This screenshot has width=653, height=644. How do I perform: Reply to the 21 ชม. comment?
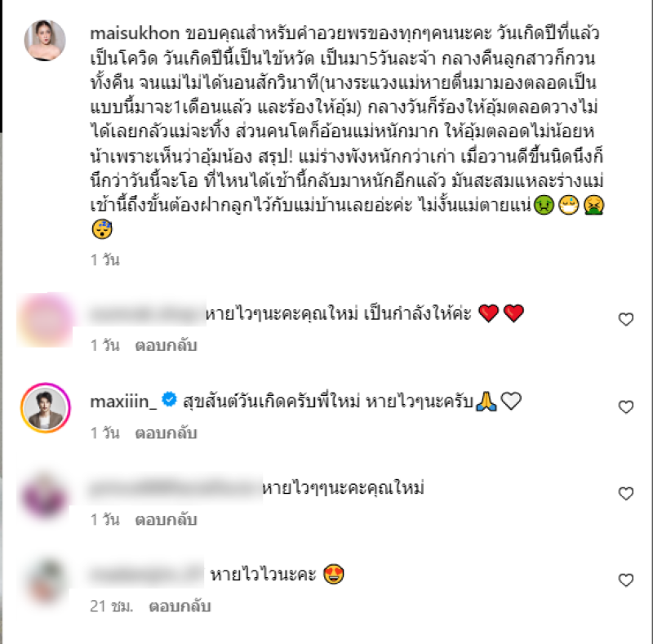[180, 606]
